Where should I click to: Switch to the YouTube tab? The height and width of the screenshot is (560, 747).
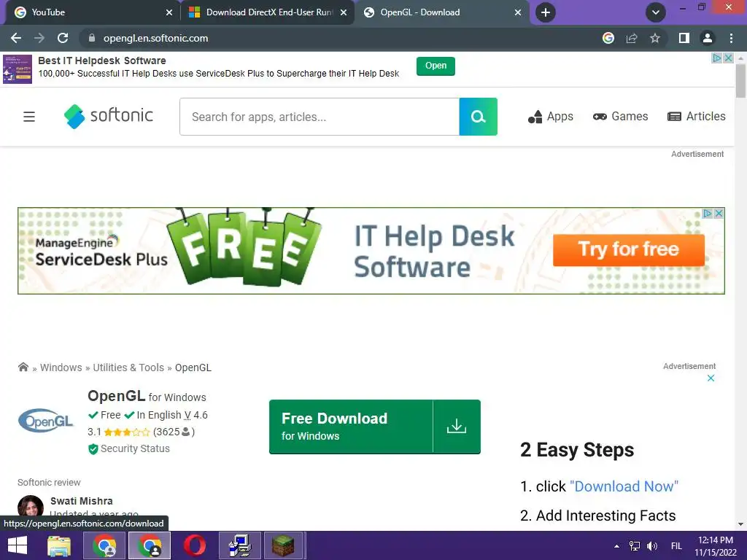click(90, 12)
